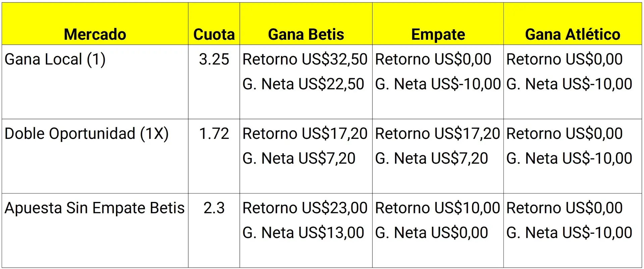Select the Cuota column header

[214, 34]
